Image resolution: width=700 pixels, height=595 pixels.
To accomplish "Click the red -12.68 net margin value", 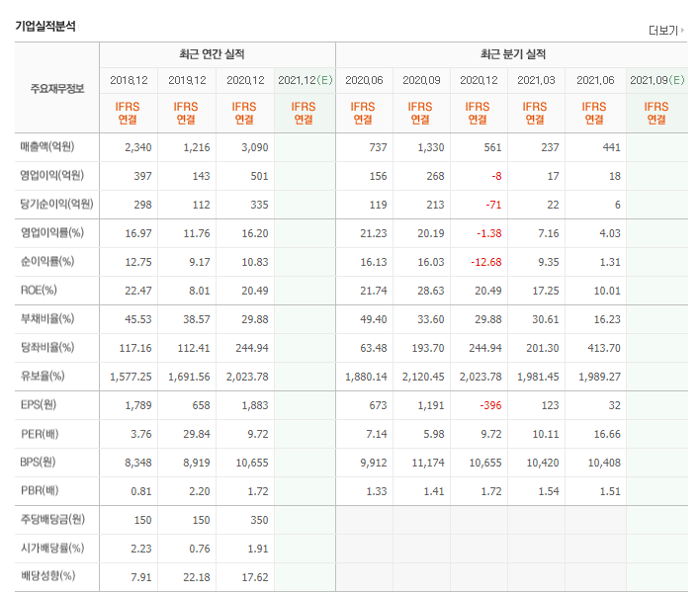I will 486,262.
